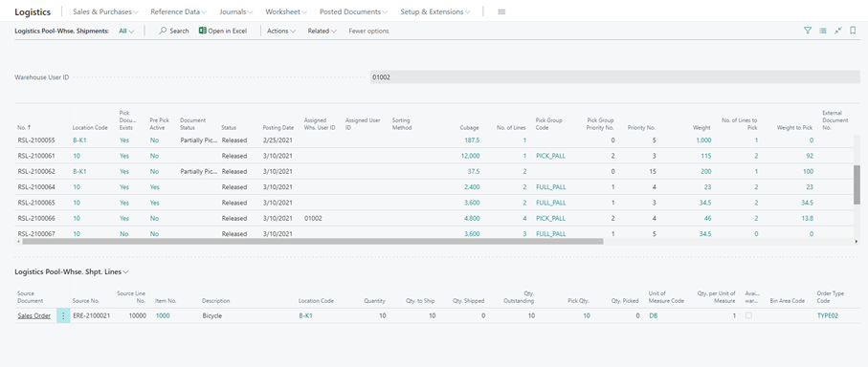Click cubage 12,000 value
Viewport: 868px width, 367px height.
click(470, 156)
